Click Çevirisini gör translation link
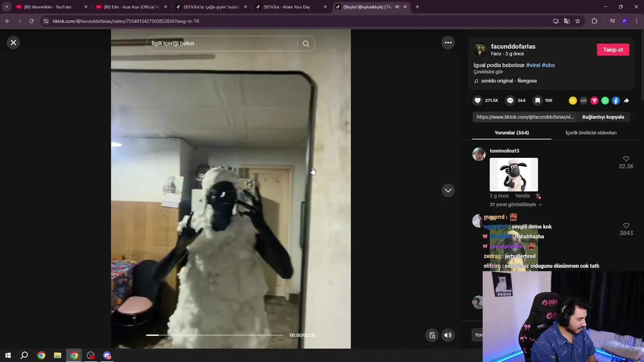The height and width of the screenshot is (362, 644). click(488, 72)
